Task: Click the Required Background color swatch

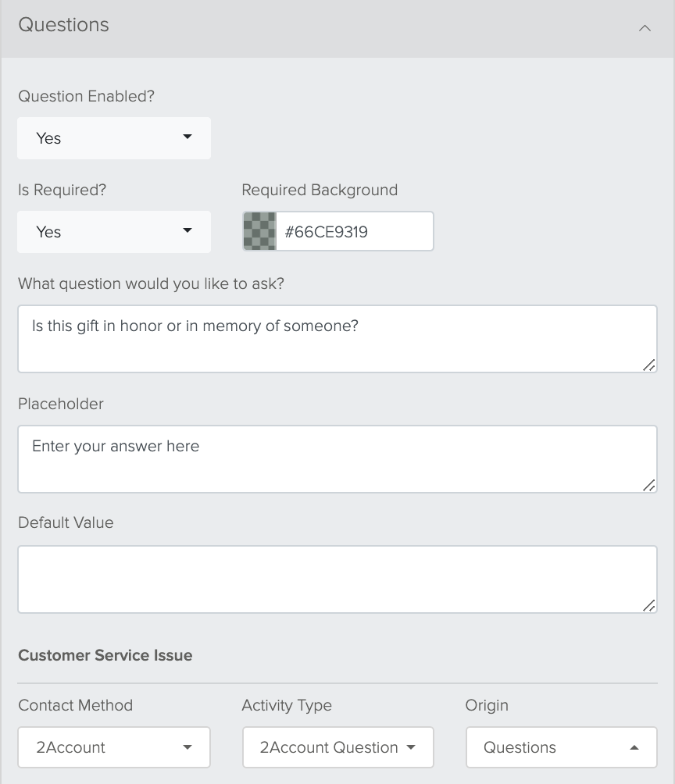Action: [x=259, y=231]
